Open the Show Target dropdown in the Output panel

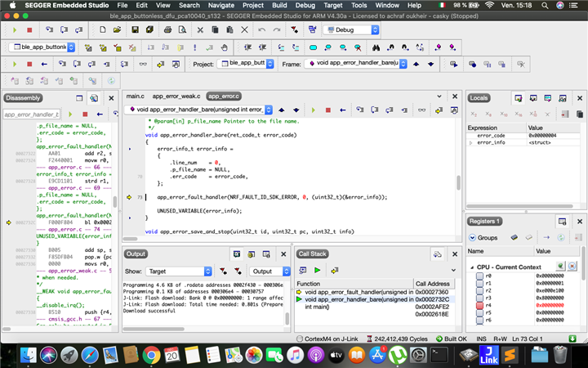179,272
